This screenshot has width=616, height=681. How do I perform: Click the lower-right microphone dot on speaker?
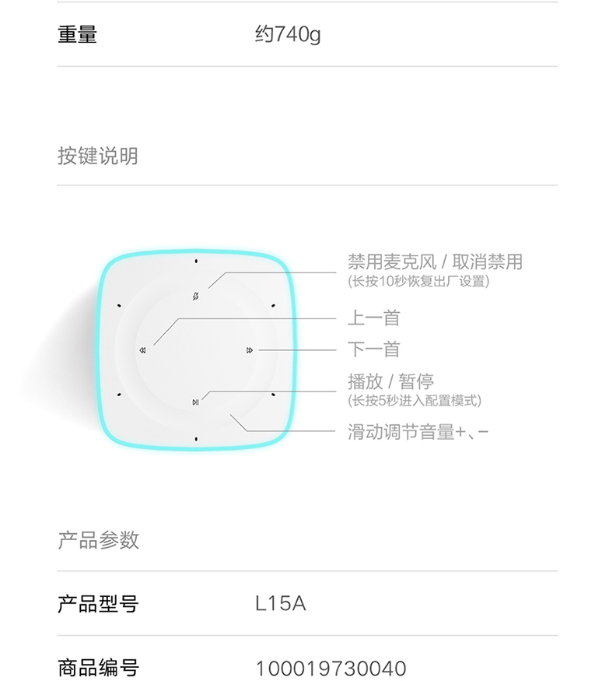[273, 395]
